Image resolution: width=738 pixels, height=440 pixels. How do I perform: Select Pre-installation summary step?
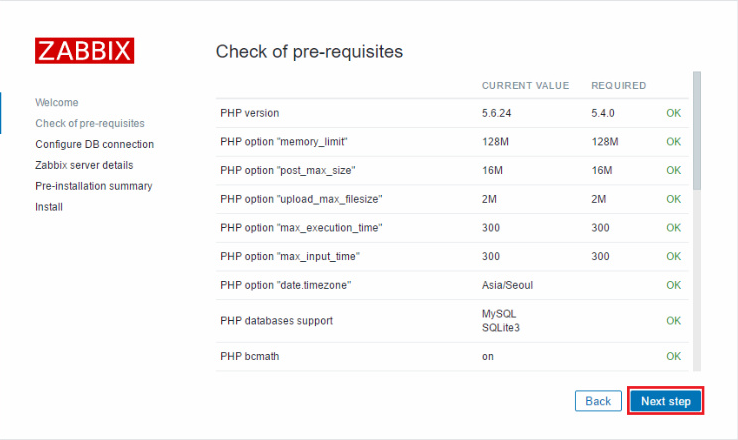point(94,186)
